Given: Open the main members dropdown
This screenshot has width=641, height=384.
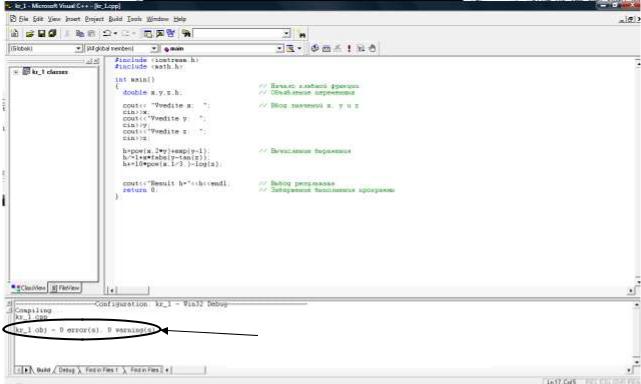Looking at the screenshot, I should (280, 49).
